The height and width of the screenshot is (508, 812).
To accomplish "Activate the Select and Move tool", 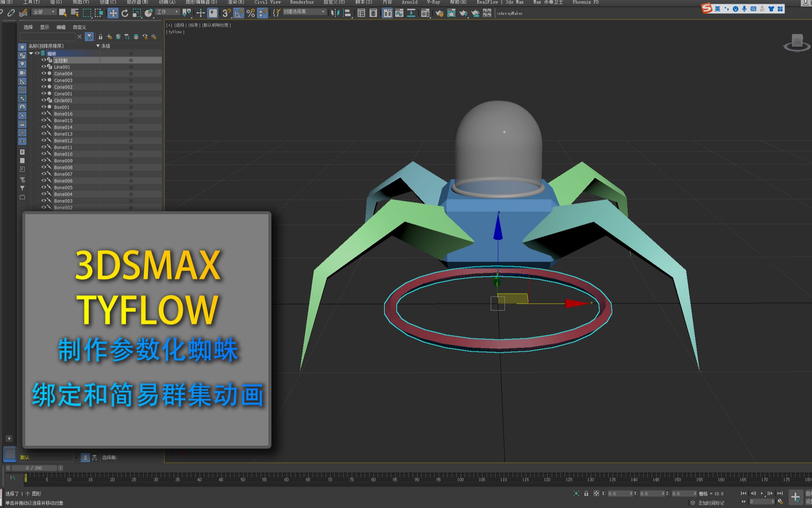I will 113,13.
